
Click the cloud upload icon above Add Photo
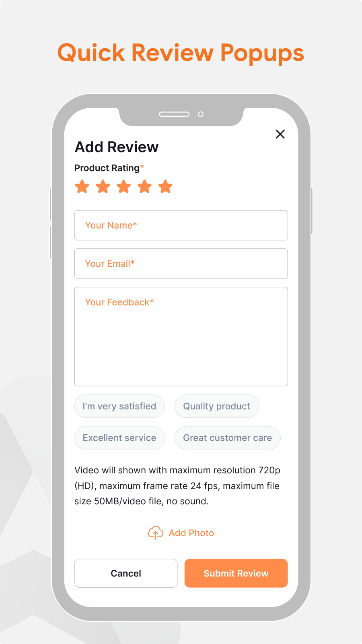coord(156,533)
